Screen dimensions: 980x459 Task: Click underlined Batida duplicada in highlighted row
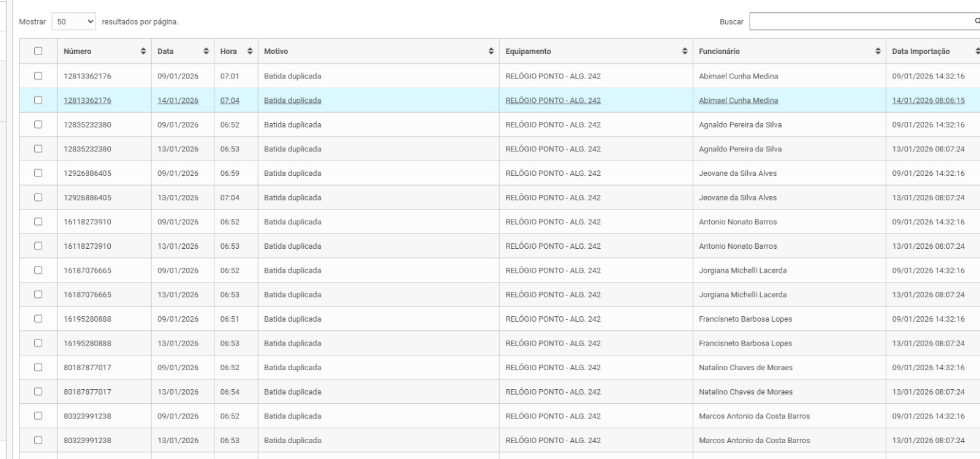click(292, 101)
